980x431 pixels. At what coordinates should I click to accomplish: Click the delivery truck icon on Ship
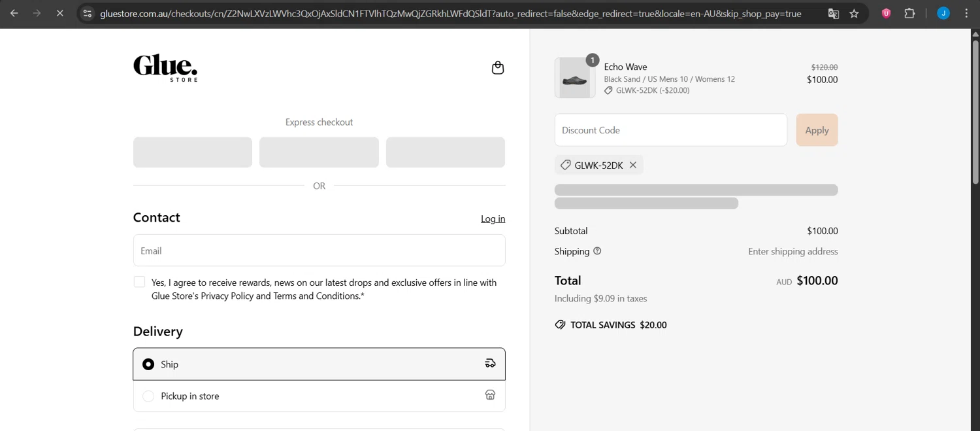(x=490, y=364)
